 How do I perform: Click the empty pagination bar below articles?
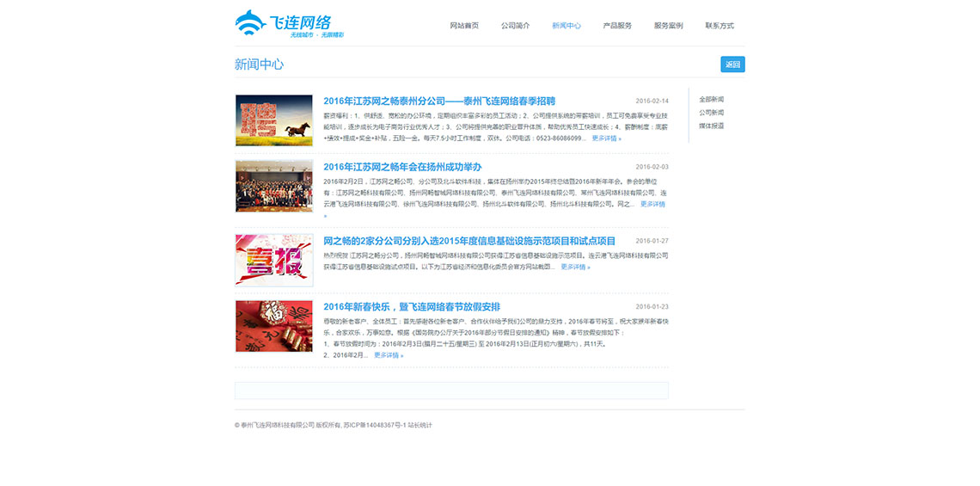[452, 391]
